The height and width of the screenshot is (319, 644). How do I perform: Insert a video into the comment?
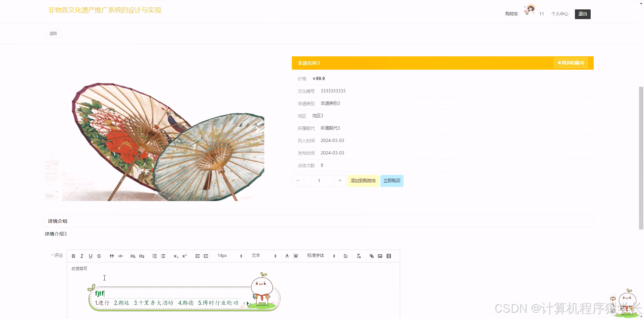point(389,256)
